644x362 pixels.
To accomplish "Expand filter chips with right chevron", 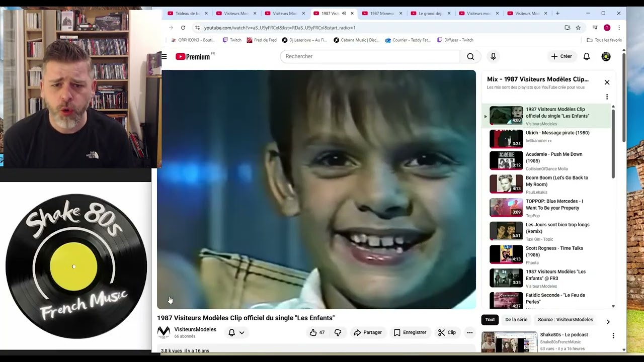I will point(608,321).
